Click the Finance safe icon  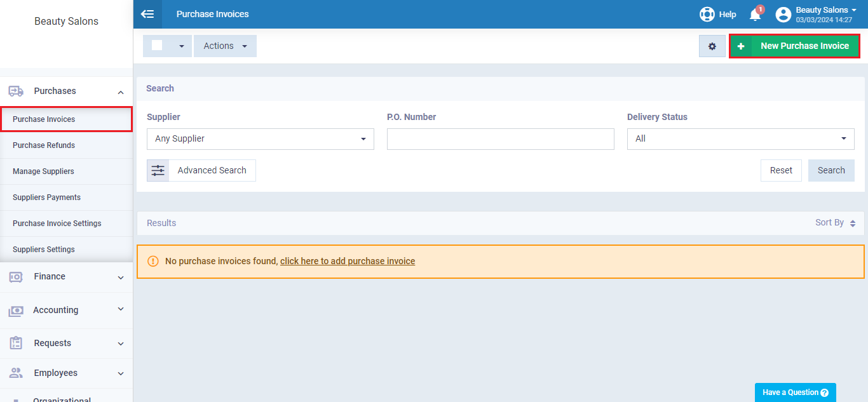(16, 276)
